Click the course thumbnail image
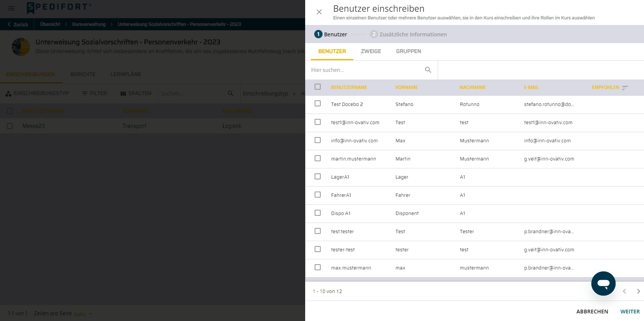 (21, 47)
